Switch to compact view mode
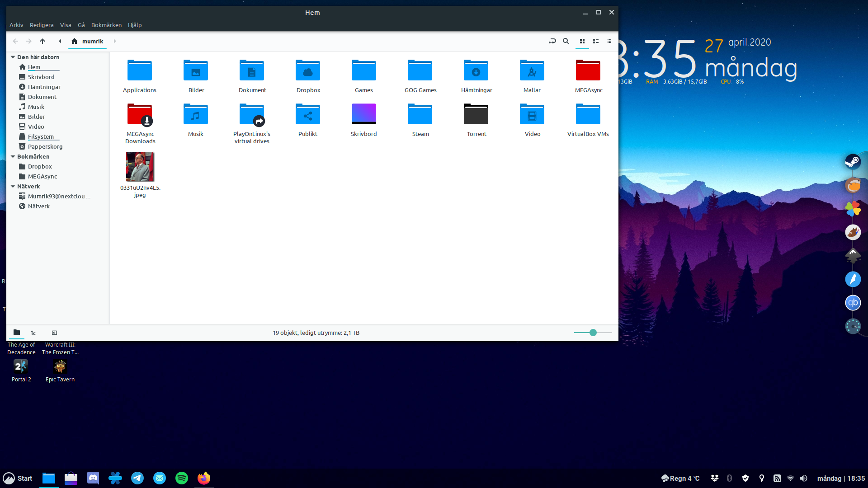The width and height of the screenshot is (868, 488). 609,41
